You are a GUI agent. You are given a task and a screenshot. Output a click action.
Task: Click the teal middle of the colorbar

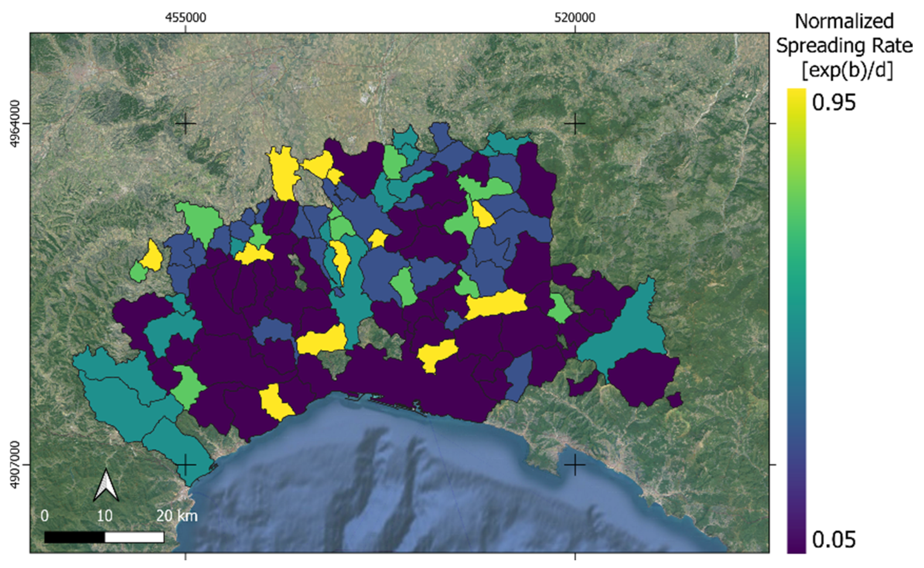796,321
